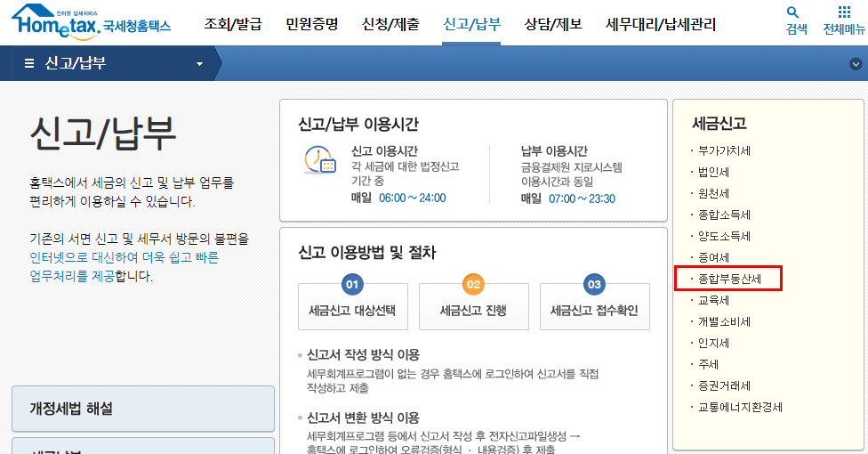Image resolution: width=868 pixels, height=454 pixels.
Task: Select 인지세 under 세금신고
Action: tap(713, 343)
